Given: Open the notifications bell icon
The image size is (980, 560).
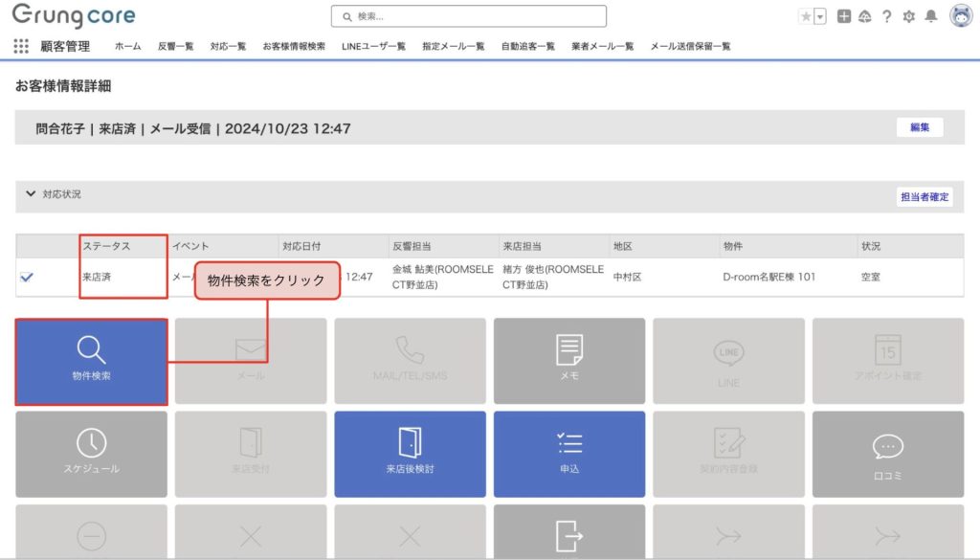Looking at the screenshot, I should point(930,16).
